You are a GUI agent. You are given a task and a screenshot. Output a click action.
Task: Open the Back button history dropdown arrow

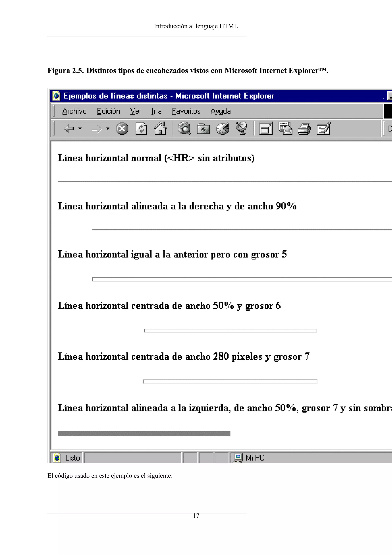80,129
